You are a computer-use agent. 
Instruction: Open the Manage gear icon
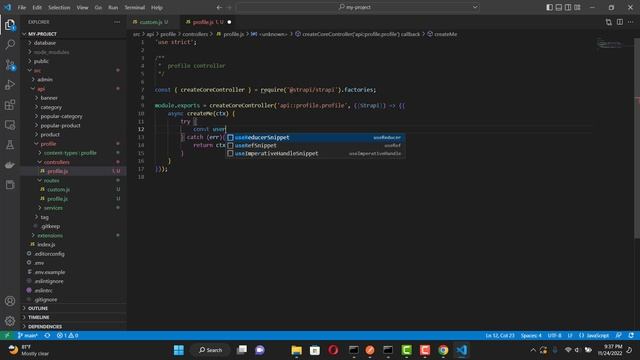pos(10,321)
